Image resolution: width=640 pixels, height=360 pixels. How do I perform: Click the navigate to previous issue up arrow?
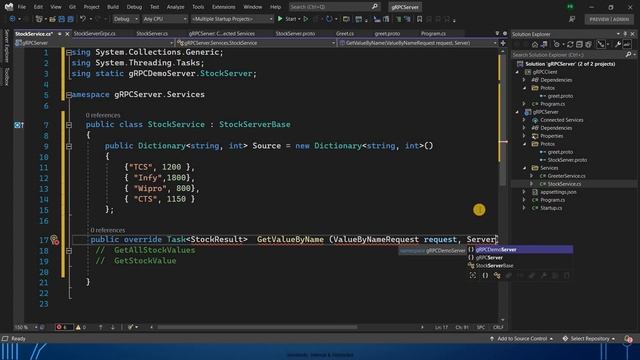pos(100,327)
